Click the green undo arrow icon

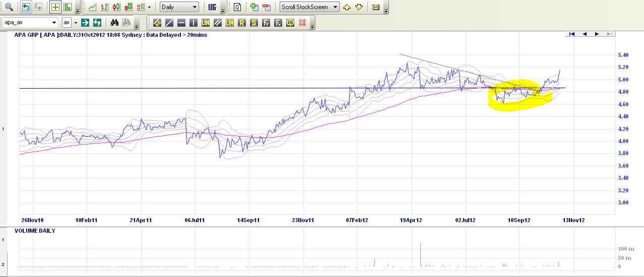[x=26, y=7]
